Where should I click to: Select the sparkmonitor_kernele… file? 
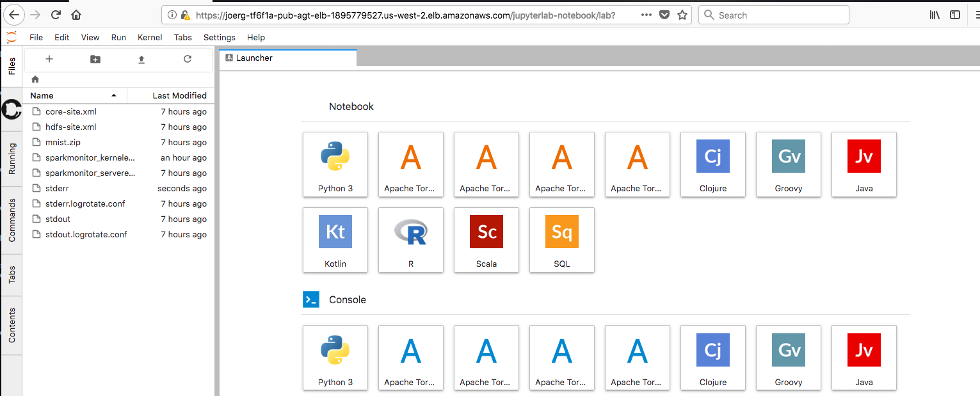coord(119,157)
